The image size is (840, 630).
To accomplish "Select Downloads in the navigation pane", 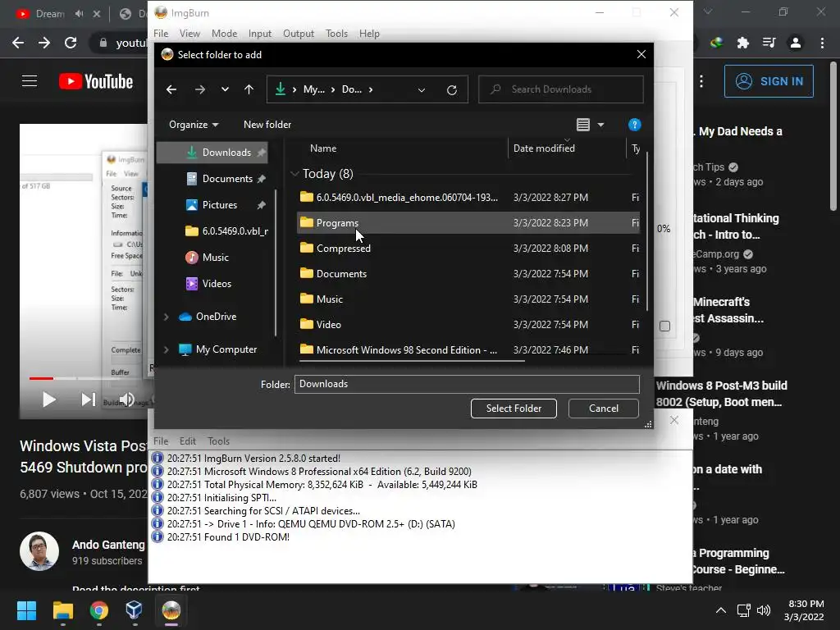I will [x=212, y=153].
